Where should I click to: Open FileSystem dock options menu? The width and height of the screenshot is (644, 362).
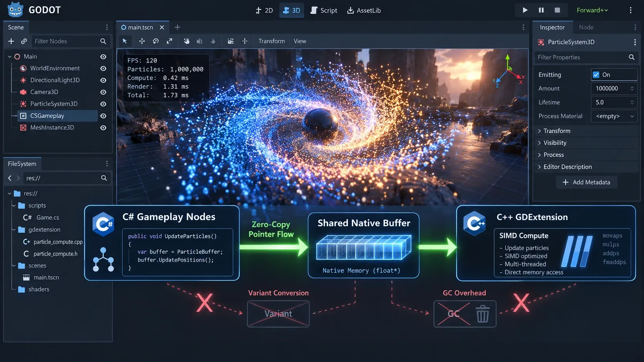pyautogui.click(x=107, y=164)
